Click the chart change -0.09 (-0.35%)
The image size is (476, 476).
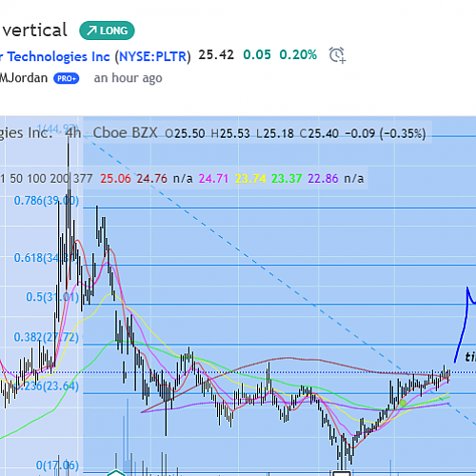click(x=386, y=133)
